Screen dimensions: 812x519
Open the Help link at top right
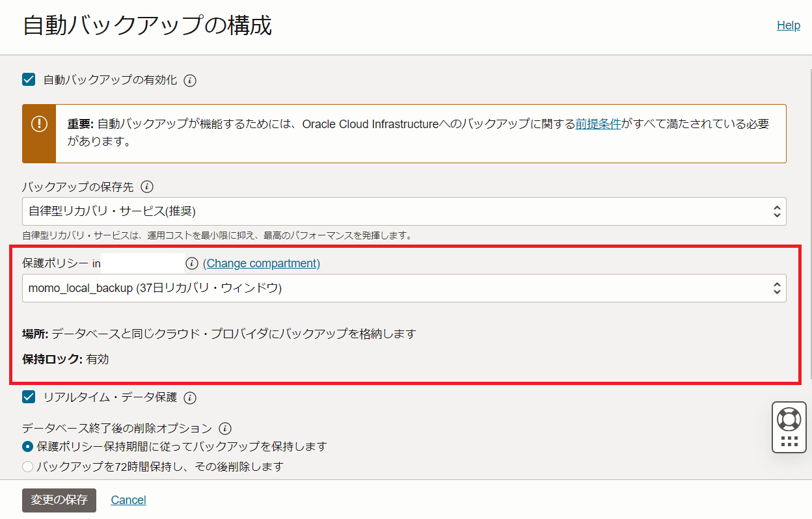click(x=788, y=25)
